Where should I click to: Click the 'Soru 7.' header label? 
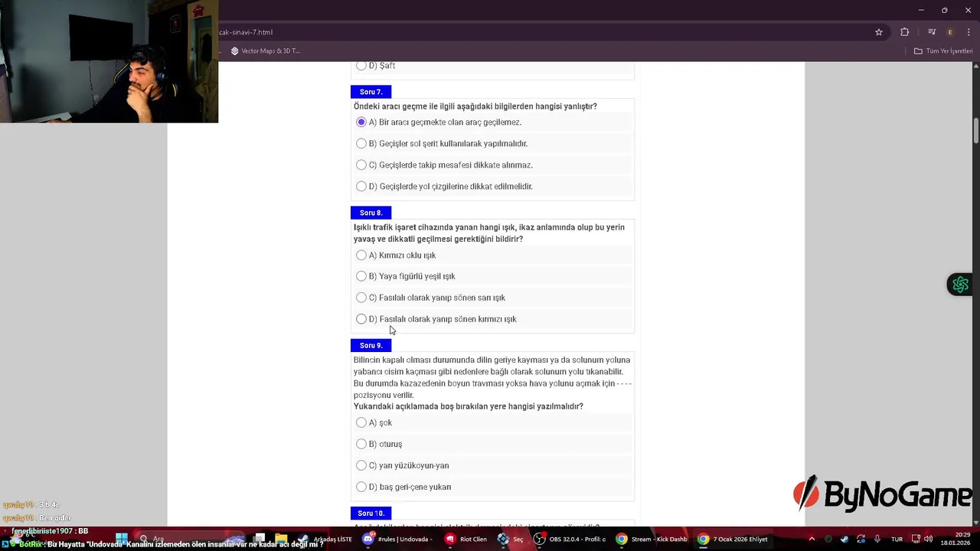point(371,92)
